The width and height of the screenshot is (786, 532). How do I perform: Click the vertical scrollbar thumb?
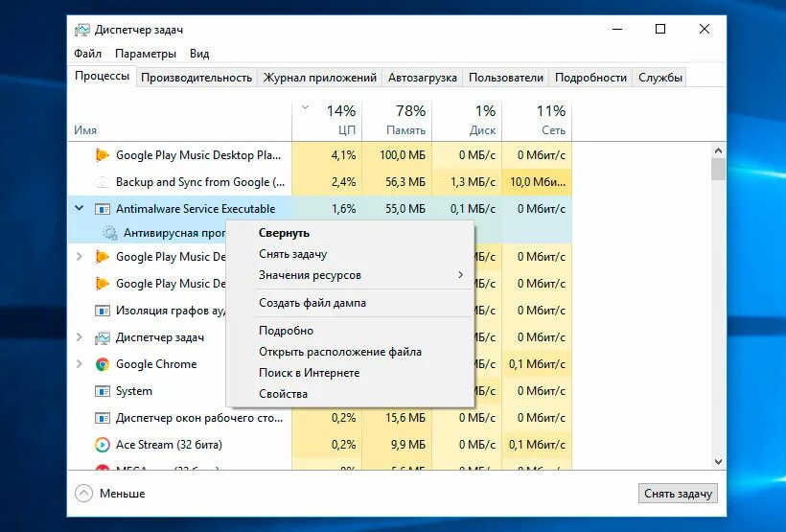pos(718,169)
